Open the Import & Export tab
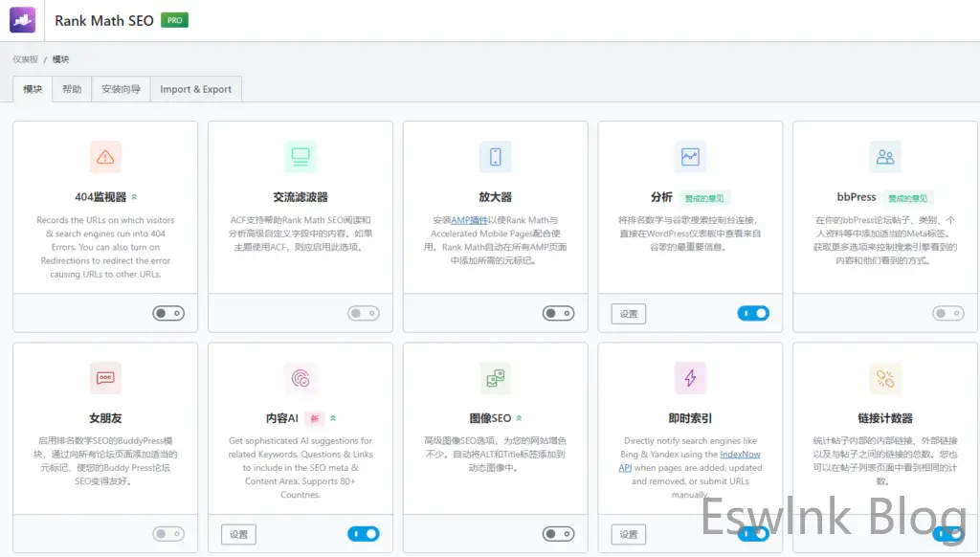The height and width of the screenshot is (557, 980). point(195,89)
